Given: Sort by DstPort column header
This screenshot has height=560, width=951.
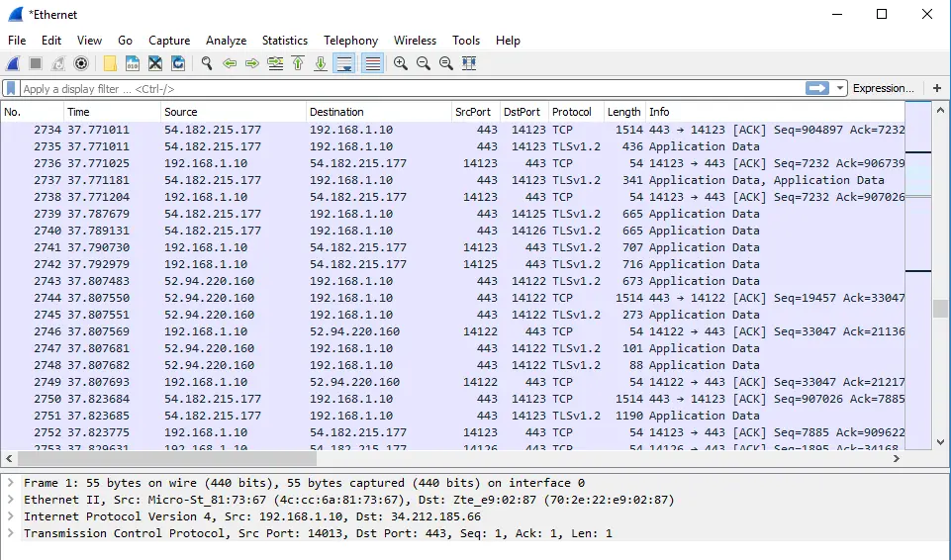Looking at the screenshot, I should pos(524,112).
